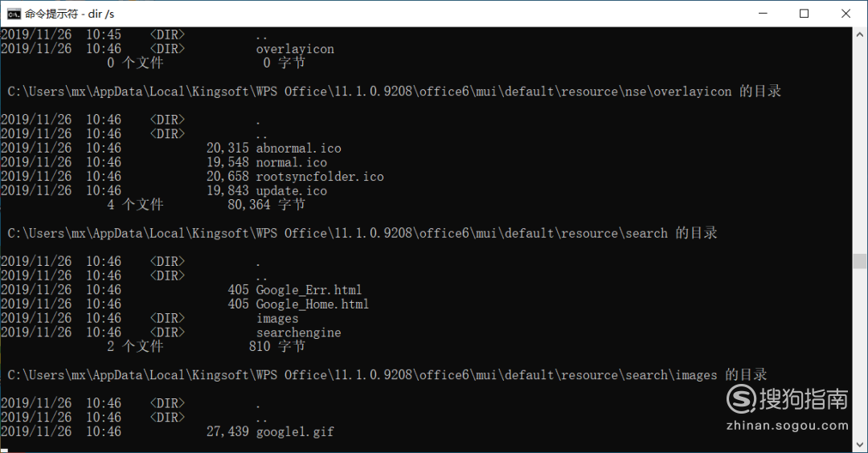Minimize the command prompt window

coord(763,14)
